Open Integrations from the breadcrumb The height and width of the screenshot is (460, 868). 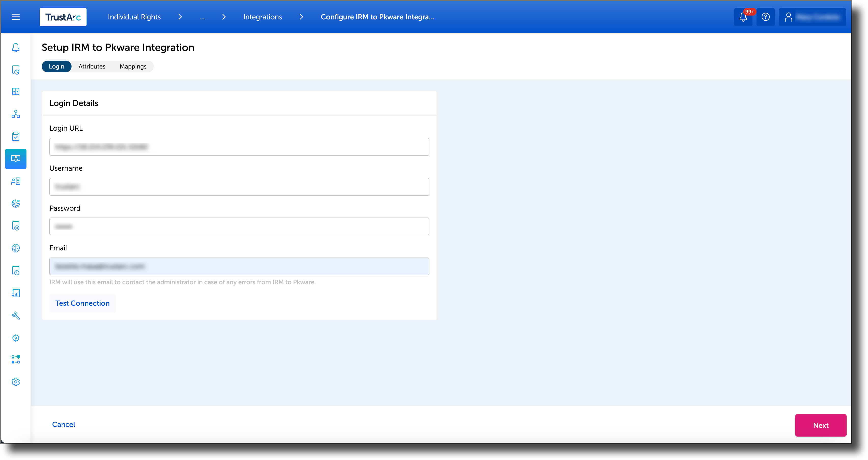click(262, 17)
